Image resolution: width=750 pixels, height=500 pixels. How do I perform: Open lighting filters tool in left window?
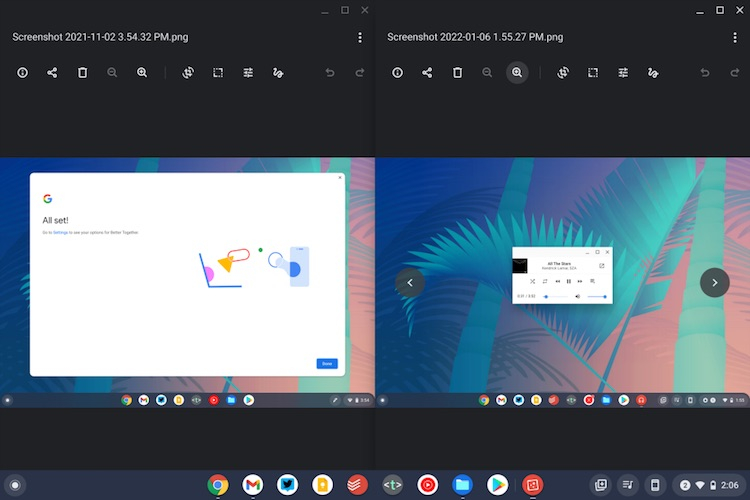pos(248,73)
